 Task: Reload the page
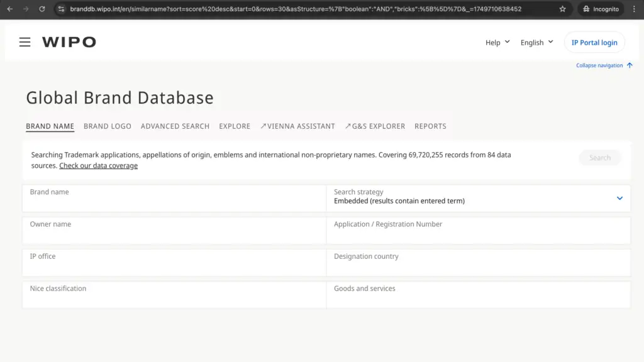coord(42,9)
